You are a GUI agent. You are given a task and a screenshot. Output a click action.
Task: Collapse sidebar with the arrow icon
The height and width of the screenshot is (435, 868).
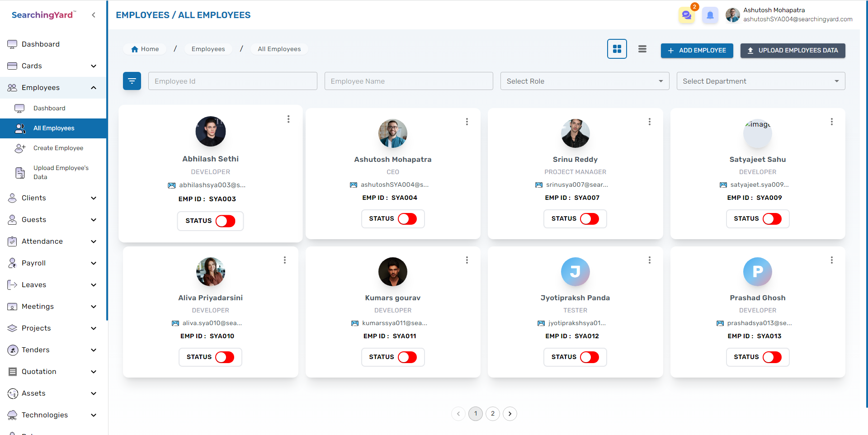coord(94,15)
